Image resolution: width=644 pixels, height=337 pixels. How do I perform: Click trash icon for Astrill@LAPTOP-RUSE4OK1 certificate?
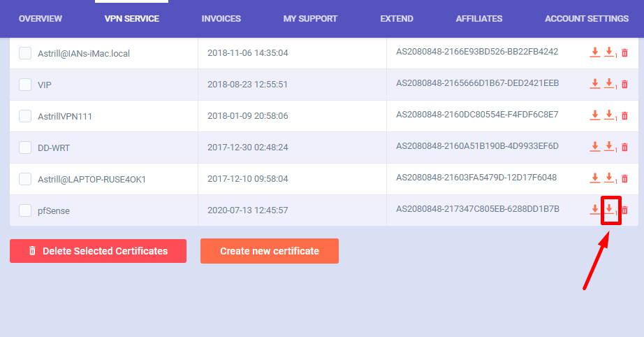[624, 178]
